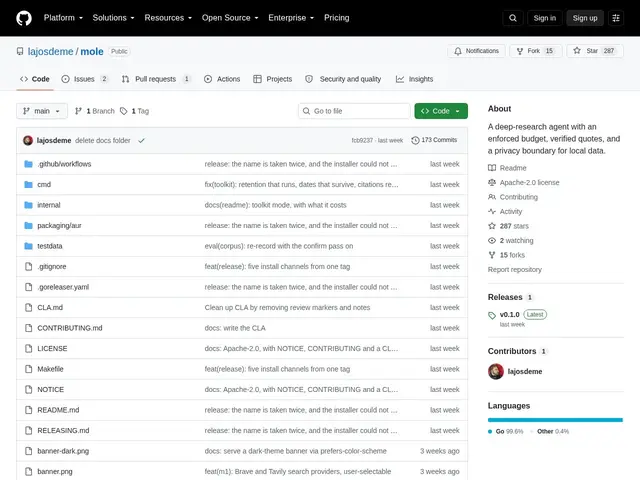Image resolution: width=640 pixels, height=480 pixels.
Task: Switch to the Issues tab
Action: coord(84,79)
